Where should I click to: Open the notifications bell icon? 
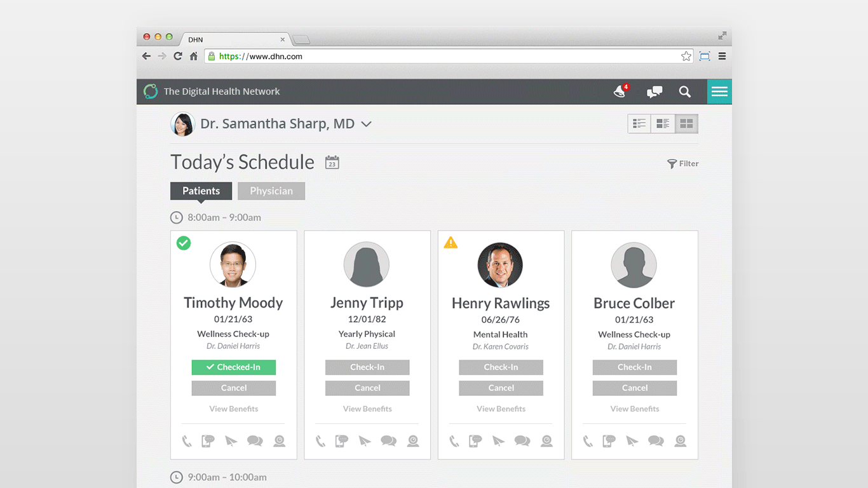(620, 92)
